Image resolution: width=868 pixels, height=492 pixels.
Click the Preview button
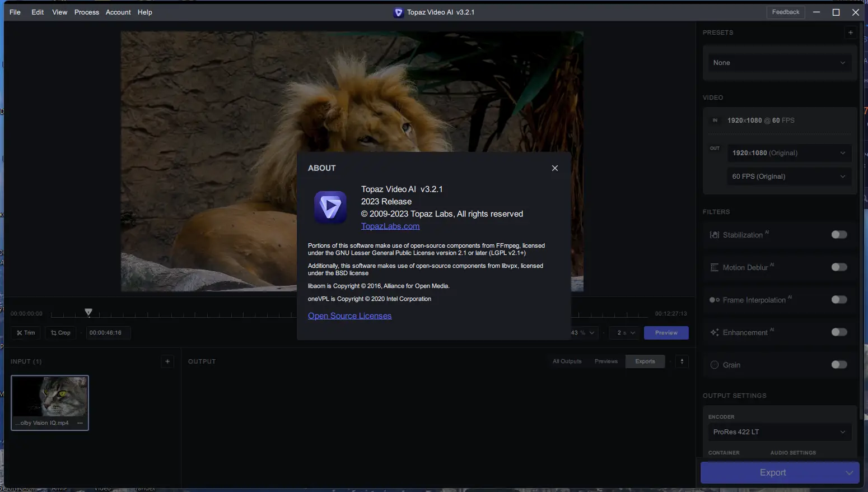click(666, 333)
